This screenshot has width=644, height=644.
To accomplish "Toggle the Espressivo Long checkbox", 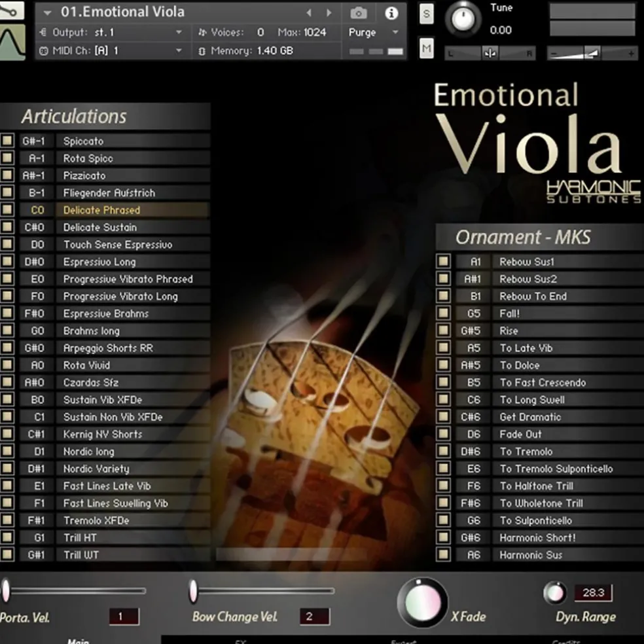I will click(x=7, y=261).
